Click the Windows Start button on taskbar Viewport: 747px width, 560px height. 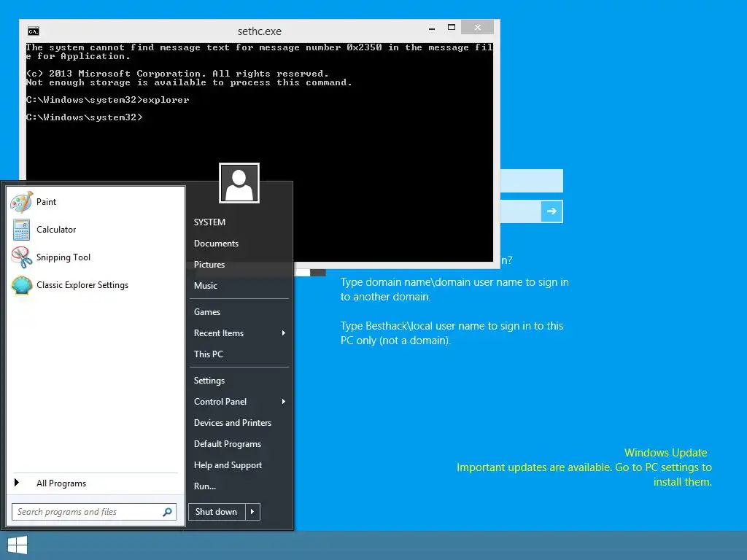pyautogui.click(x=18, y=545)
